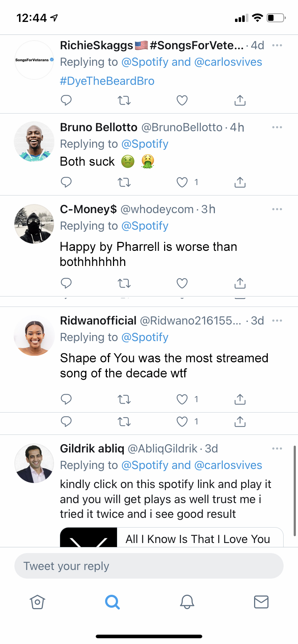Retweet RichieSkaggs #DyeTheBeardBro tweet

(x=124, y=101)
